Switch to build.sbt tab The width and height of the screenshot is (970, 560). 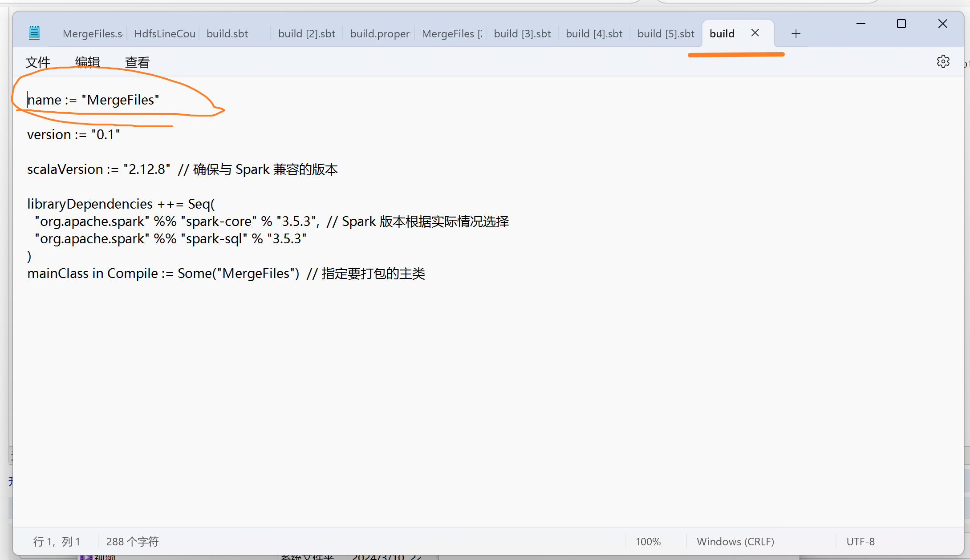[x=227, y=34]
